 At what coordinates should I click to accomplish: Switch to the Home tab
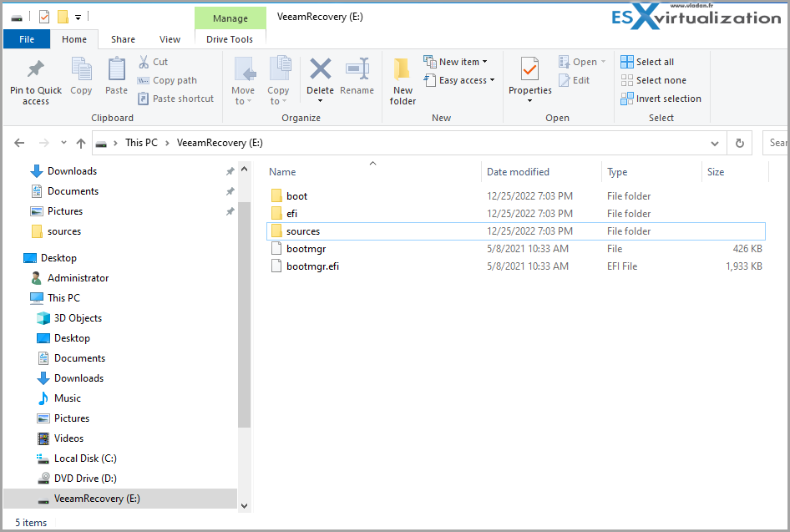(x=74, y=39)
